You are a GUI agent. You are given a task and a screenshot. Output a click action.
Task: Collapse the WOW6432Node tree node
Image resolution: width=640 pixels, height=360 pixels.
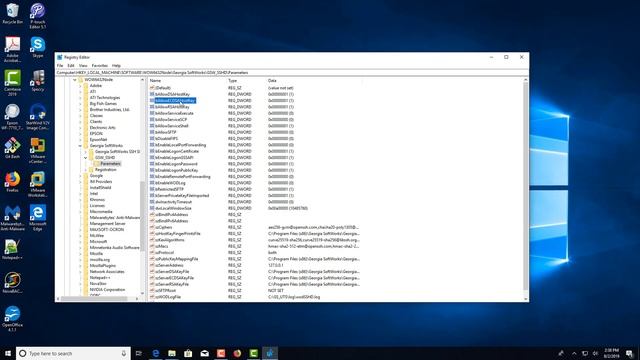point(75,80)
